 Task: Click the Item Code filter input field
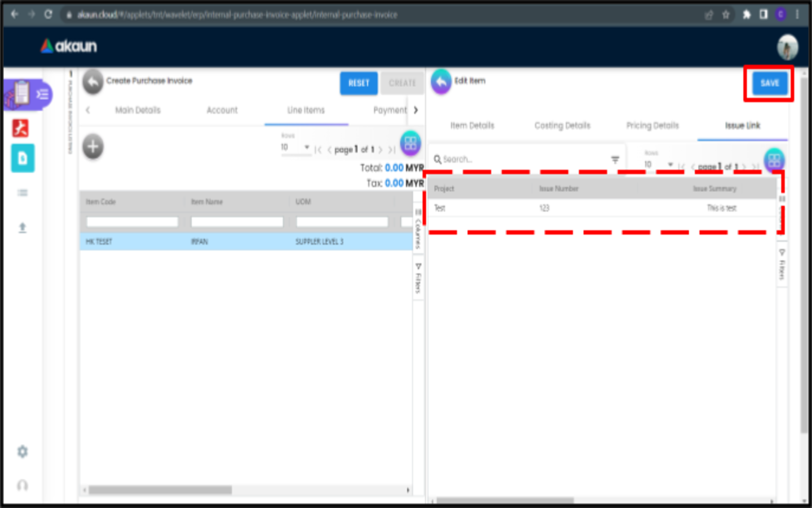(x=132, y=222)
